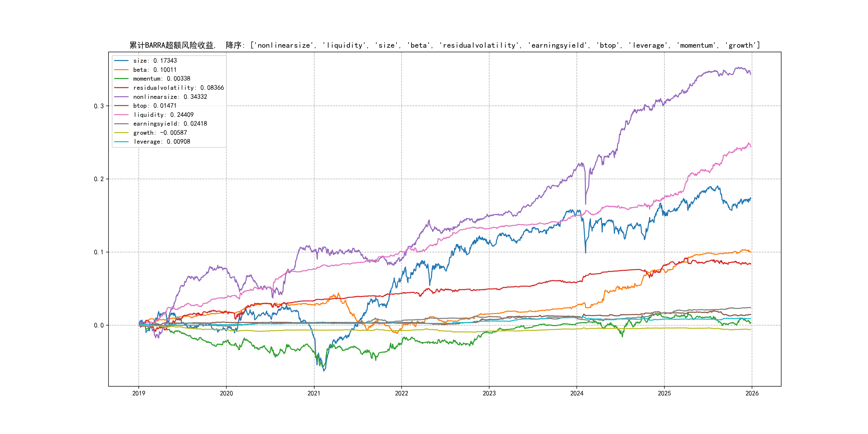Image resolution: width=868 pixels, height=434 pixels.
Task: Click 'nonlinearsize' in the title's descending list
Action: 284,45
